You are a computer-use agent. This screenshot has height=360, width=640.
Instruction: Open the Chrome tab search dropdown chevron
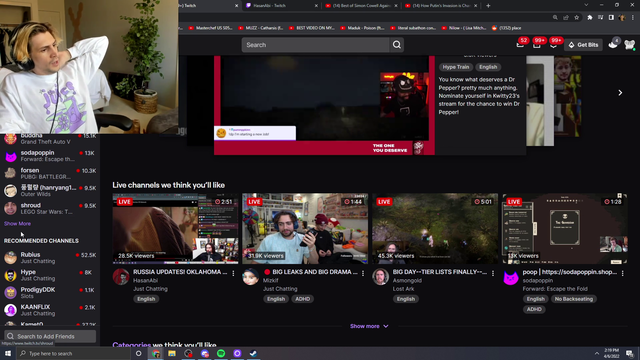(586, 5)
